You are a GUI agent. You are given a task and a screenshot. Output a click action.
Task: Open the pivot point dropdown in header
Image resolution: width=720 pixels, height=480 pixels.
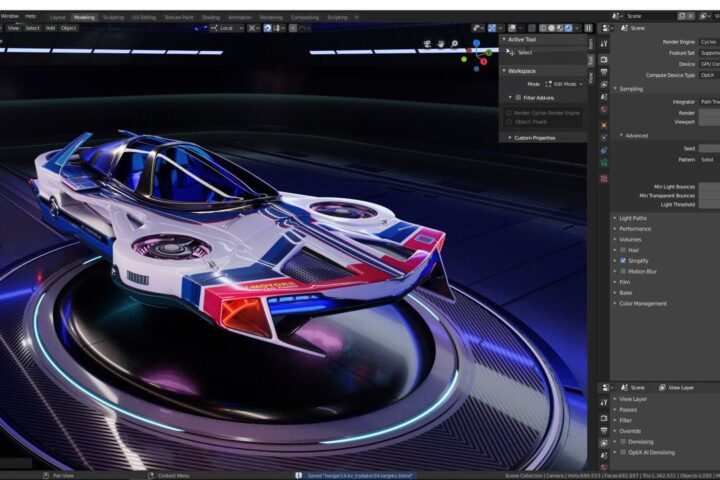coord(252,28)
